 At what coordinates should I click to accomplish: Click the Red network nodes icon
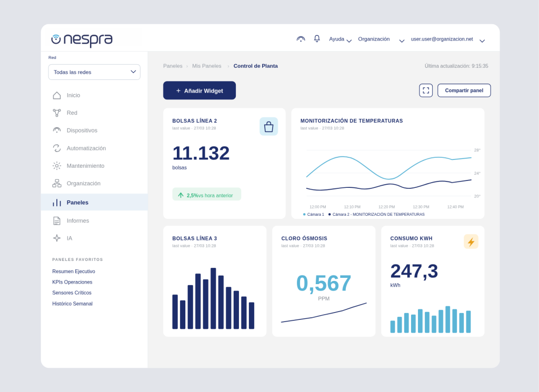click(57, 113)
